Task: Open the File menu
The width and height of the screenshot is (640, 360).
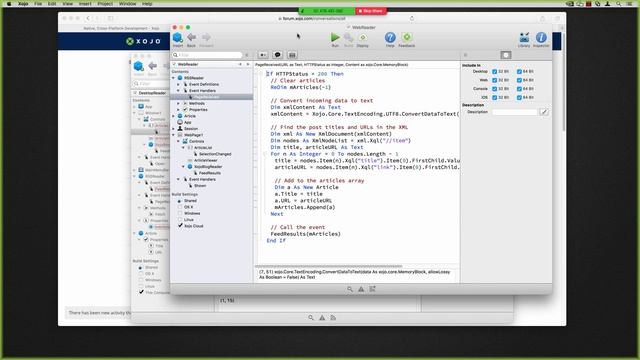Action: (38, 4)
